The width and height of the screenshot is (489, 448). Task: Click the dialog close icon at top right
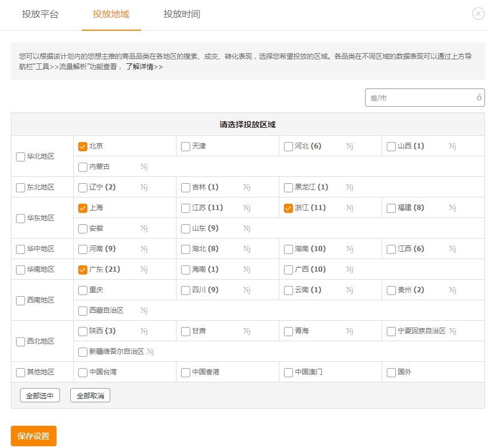tap(478, 14)
